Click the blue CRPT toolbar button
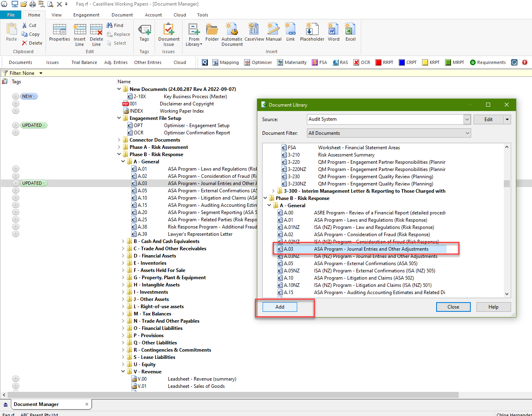The width and height of the screenshot is (532, 416). click(408, 62)
